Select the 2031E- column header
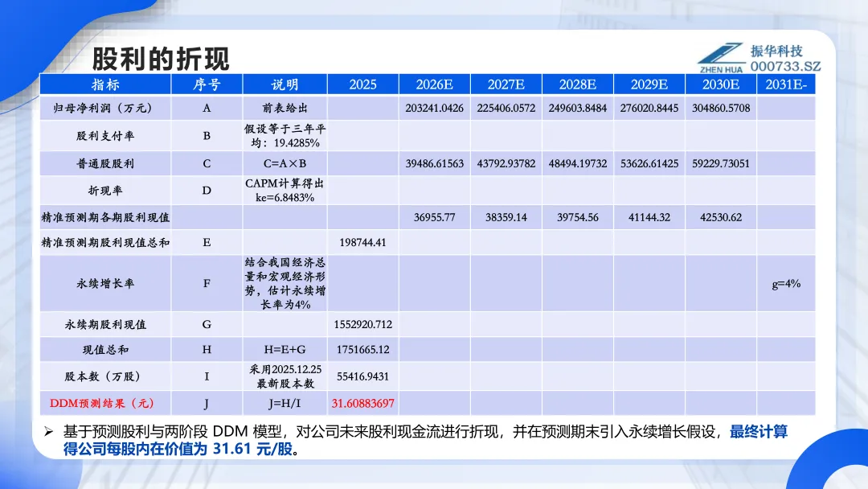 786,84
